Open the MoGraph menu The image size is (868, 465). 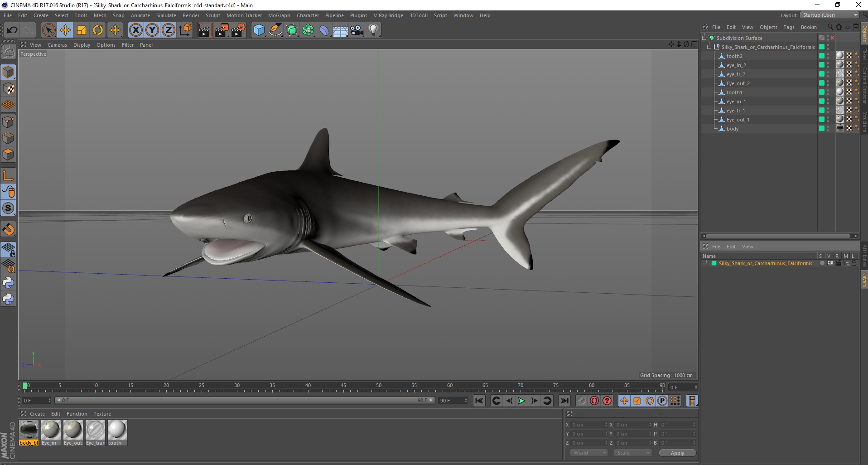279,15
